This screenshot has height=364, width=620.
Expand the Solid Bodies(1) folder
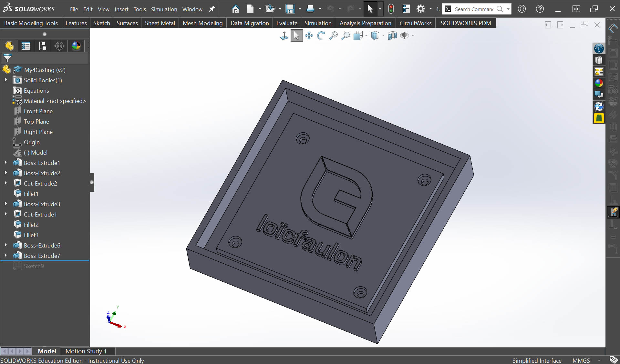click(5, 80)
